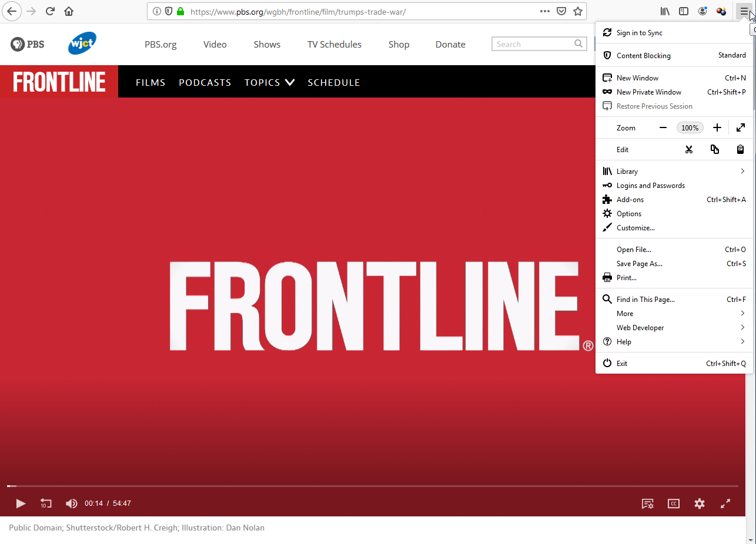Viewport: 756px width, 544px height.
Task: Open the PBS.org link
Action: [160, 44]
